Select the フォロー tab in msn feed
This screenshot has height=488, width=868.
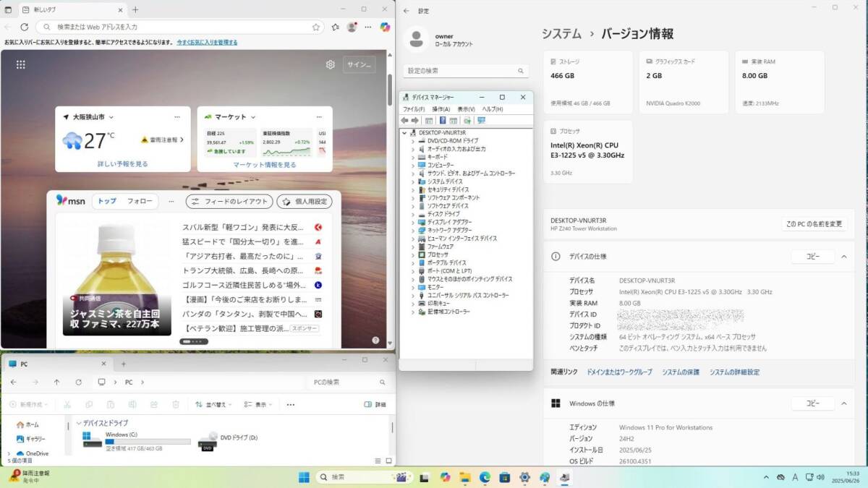[x=140, y=201]
